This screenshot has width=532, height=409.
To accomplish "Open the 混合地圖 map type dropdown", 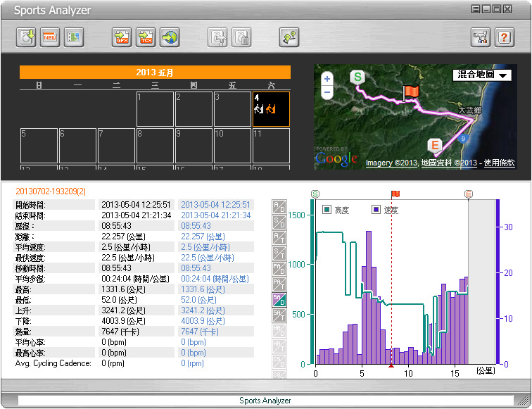I will pos(482,75).
